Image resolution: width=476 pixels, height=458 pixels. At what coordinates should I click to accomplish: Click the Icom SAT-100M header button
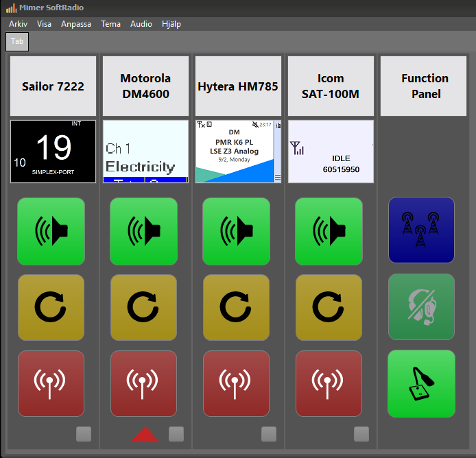tap(331, 86)
